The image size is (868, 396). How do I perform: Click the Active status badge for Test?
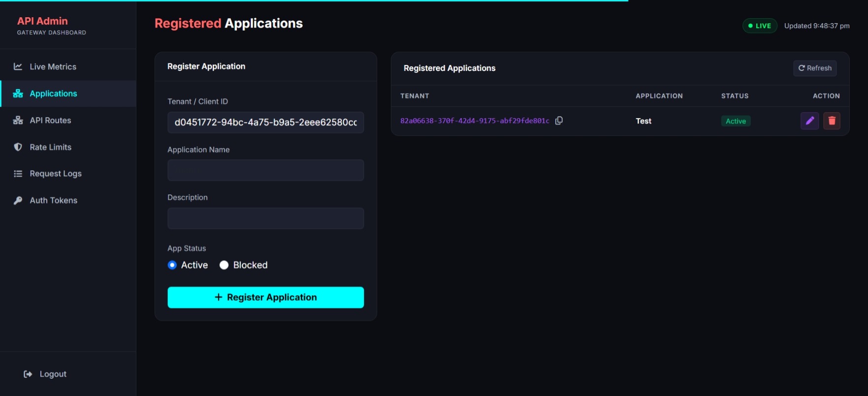pyautogui.click(x=736, y=121)
